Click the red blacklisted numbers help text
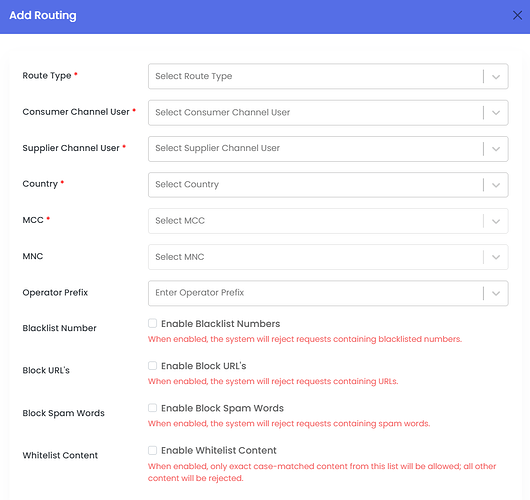 coord(305,339)
